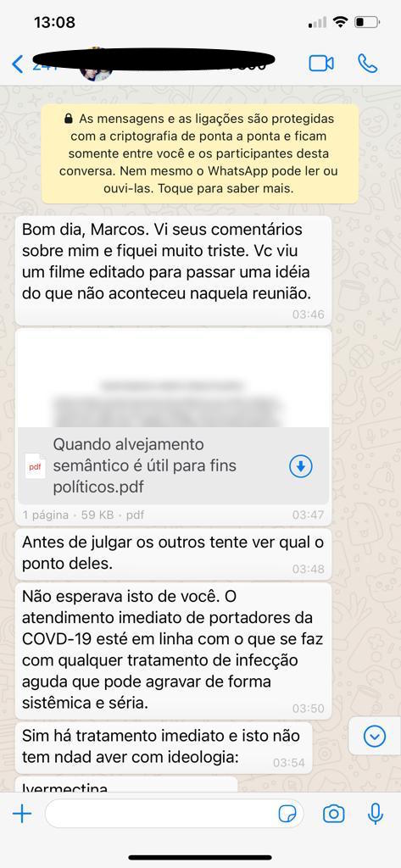Tap the encryption notice to learn more
Screen dimensions: 401x868
click(200, 153)
